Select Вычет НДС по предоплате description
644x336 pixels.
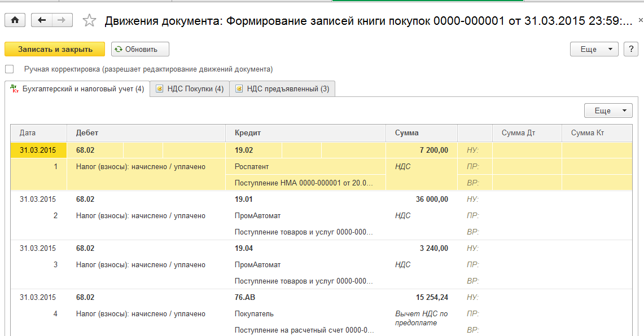coord(422,319)
